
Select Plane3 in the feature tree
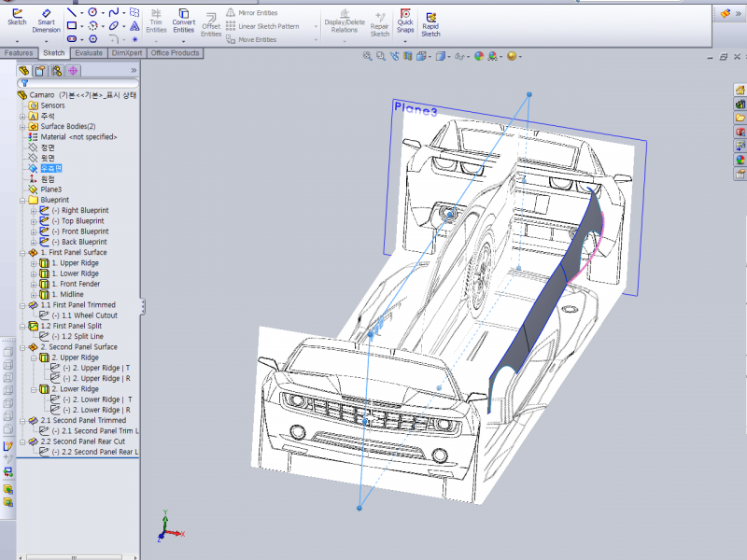point(50,189)
